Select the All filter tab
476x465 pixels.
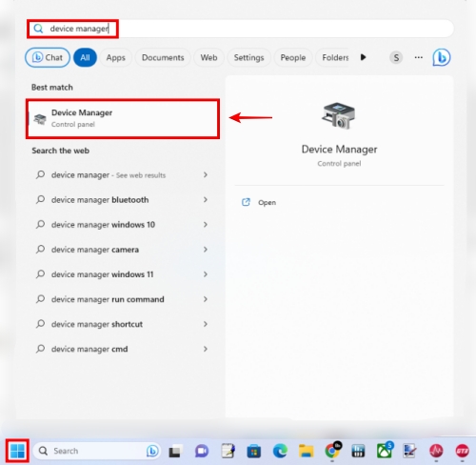85,57
